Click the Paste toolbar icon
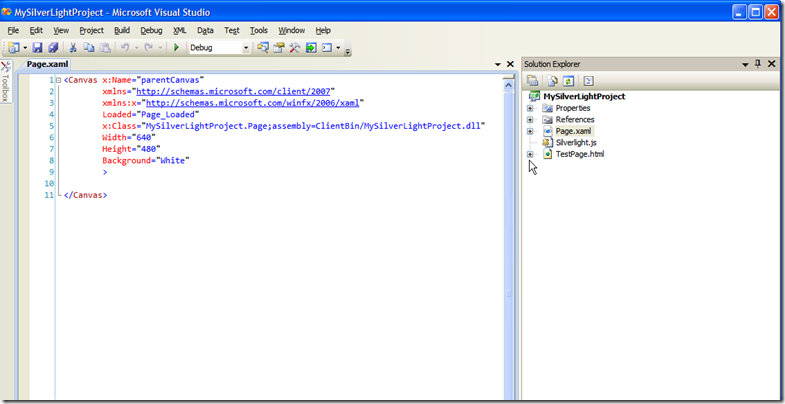Image resolution: width=785 pixels, height=404 pixels. tap(105, 48)
